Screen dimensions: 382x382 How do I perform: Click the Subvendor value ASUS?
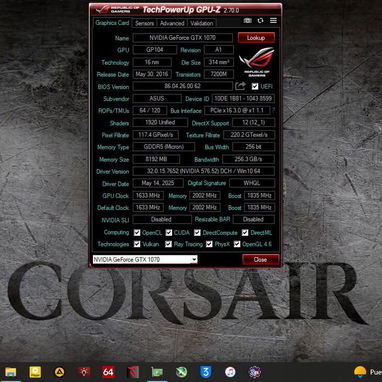pyautogui.click(x=157, y=99)
